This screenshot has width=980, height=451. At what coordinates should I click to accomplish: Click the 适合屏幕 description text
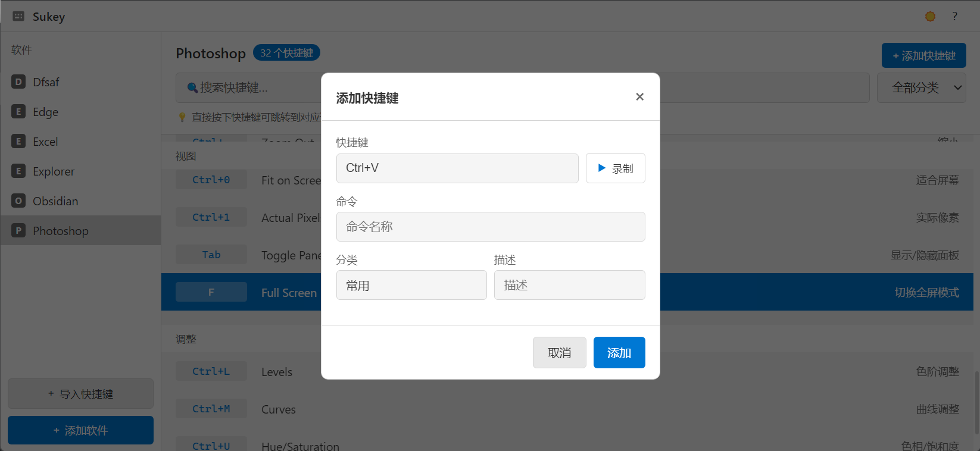[x=937, y=180]
